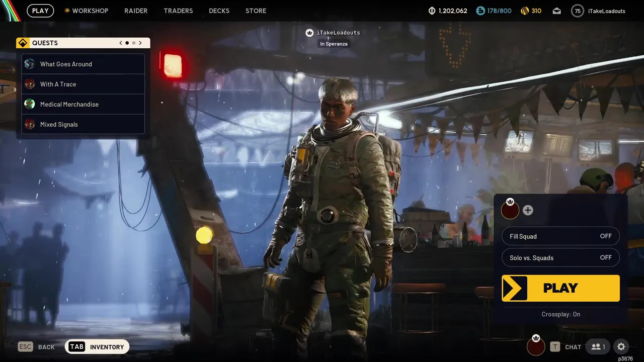Click the squad leader avatar in party panel
Image resolution: width=644 pixels, height=362 pixels.
point(510,210)
